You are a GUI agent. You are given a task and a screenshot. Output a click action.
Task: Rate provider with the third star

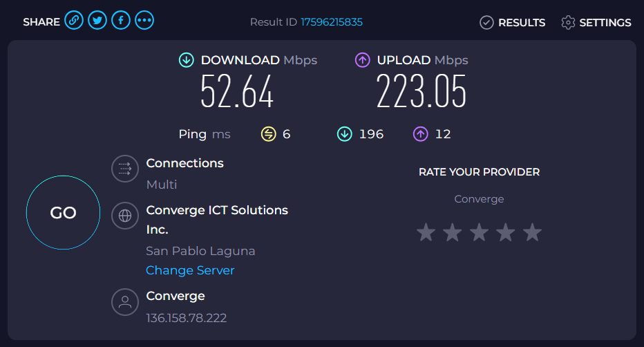[x=479, y=232]
